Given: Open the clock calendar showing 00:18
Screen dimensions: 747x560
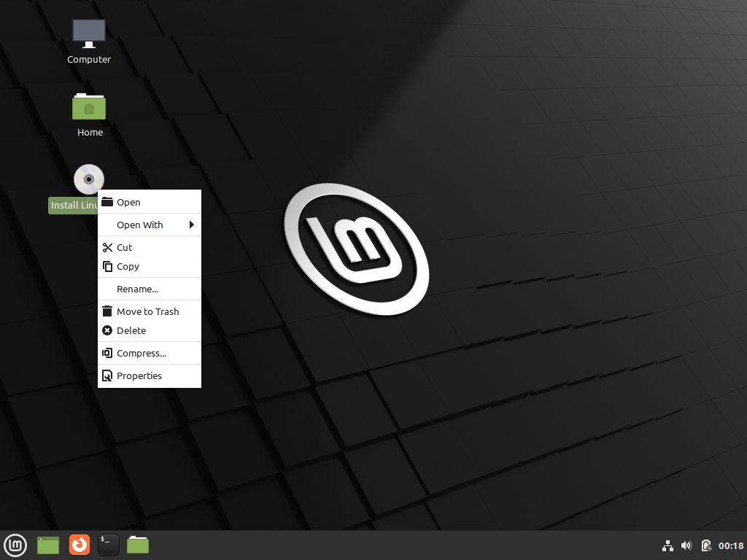Looking at the screenshot, I should 731,545.
